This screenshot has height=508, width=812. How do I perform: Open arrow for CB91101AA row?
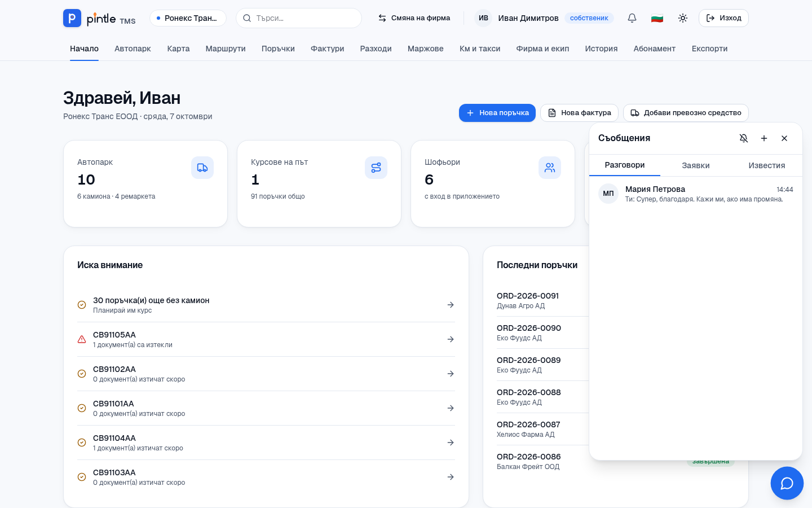[451, 408]
